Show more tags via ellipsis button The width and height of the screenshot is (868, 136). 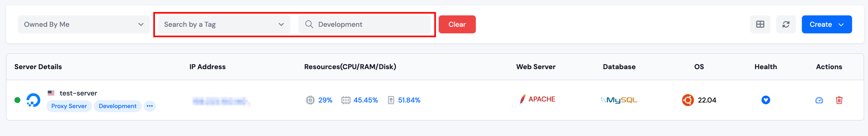pos(150,106)
